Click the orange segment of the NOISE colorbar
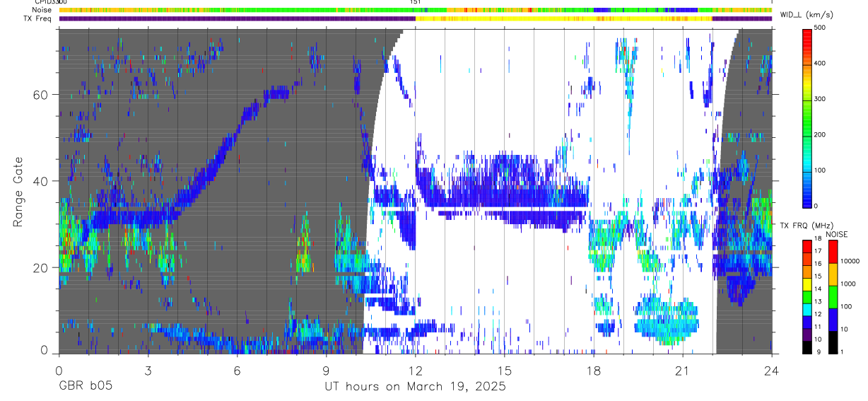 833,274
